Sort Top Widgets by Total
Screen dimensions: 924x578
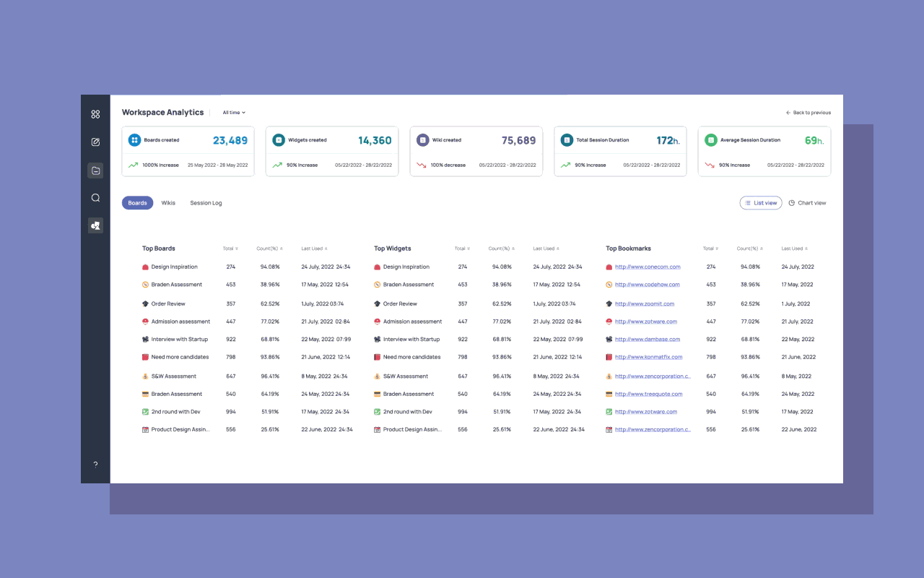click(462, 249)
